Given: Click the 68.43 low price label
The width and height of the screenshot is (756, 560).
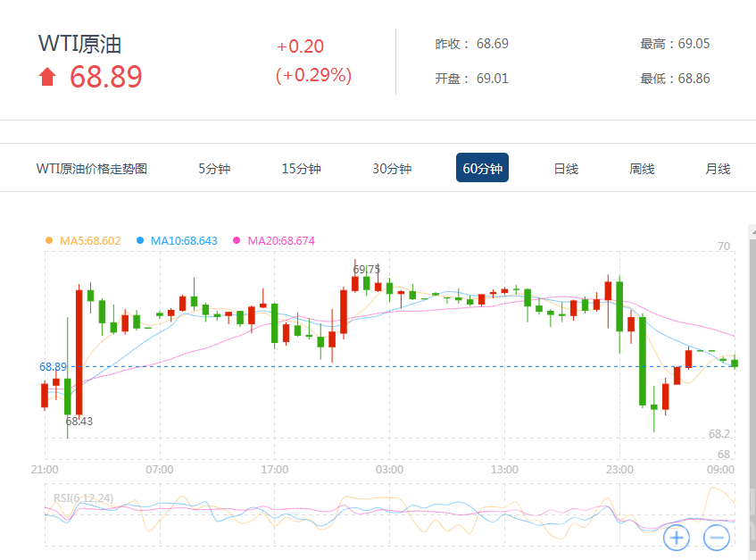Looking at the screenshot, I should tap(79, 421).
